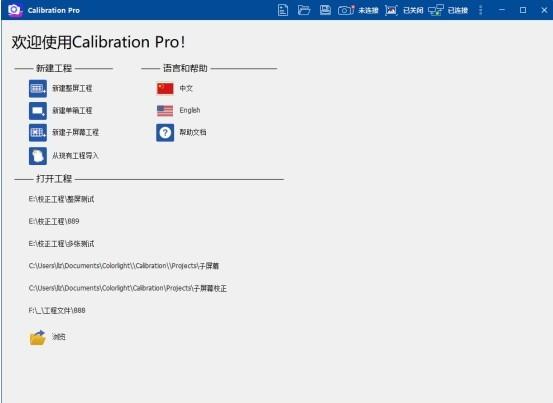
Task: Create a new sub-screen project (新建子屏幕工程)
Action: click(x=64, y=133)
